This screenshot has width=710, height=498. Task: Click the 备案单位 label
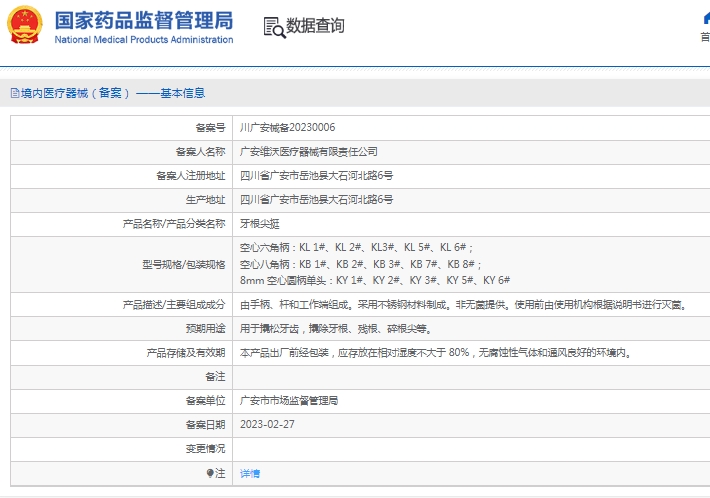(x=205, y=401)
